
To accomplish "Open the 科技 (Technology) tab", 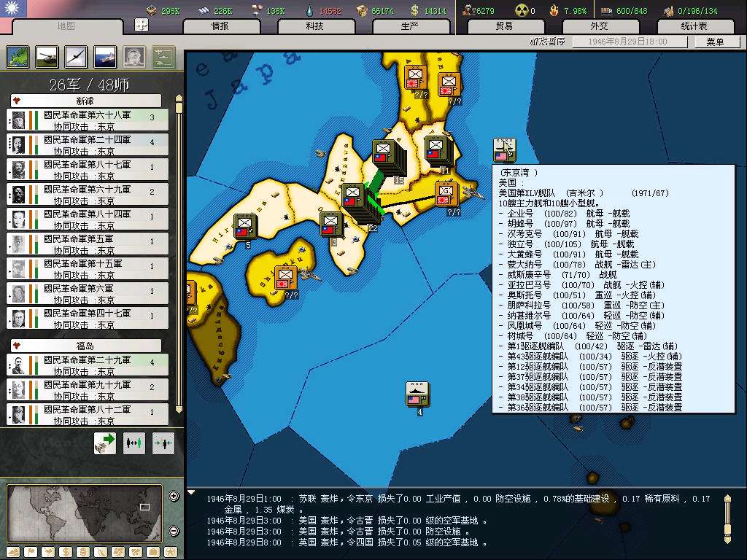I will 315,26.
